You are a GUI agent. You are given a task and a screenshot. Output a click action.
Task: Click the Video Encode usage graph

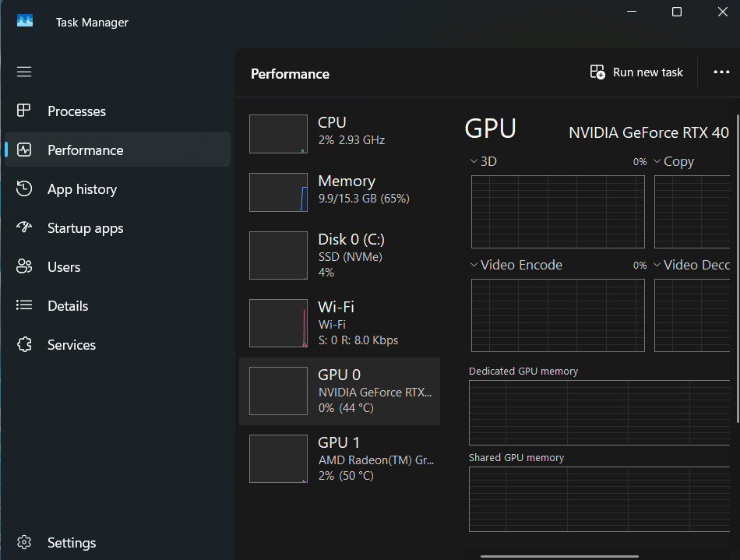pyautogui.click(x=558, y=315)
